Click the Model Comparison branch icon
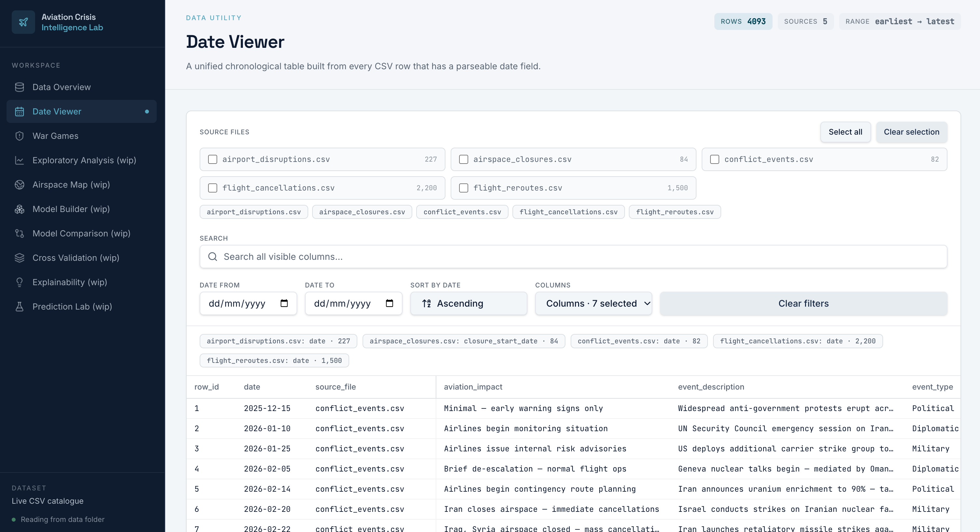Screen dimensions: 980x532 pyautogui.click(x=20, y=233)
